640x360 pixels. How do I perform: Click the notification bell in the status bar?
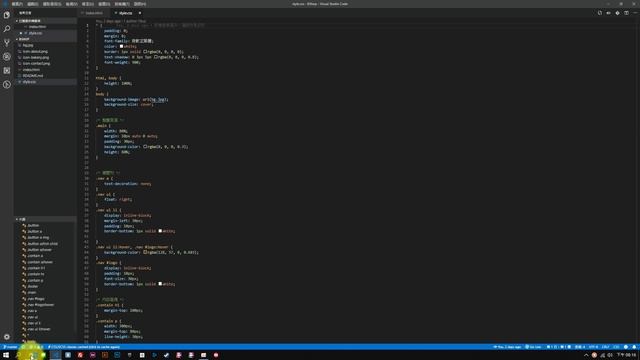pos(634,347)
